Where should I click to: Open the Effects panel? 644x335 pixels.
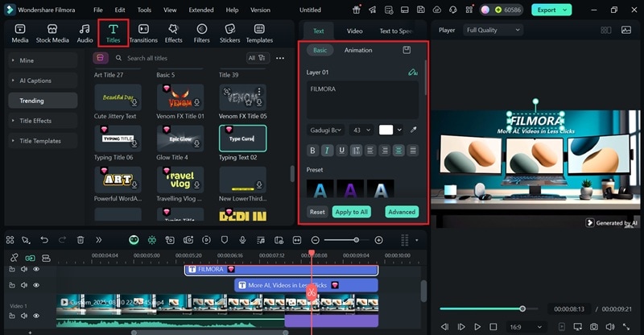[173, 33]
